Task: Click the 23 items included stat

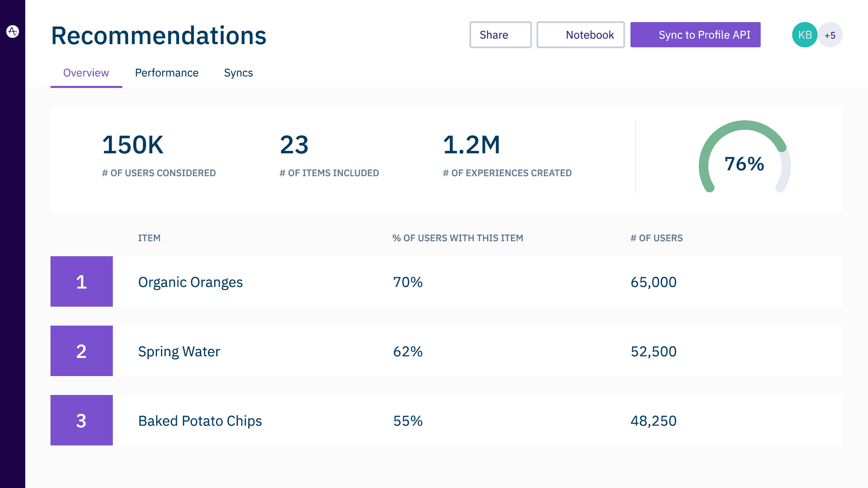Action: click(x=294, y=145)
